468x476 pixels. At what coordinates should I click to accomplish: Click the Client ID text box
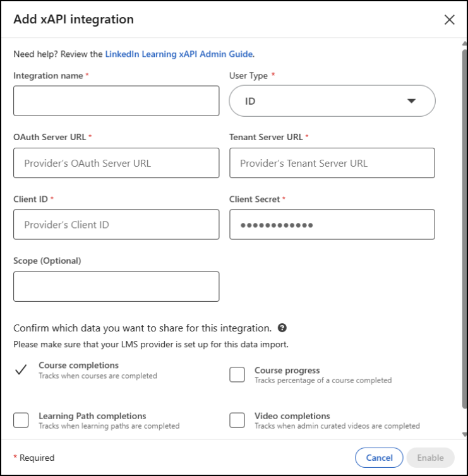116,225
